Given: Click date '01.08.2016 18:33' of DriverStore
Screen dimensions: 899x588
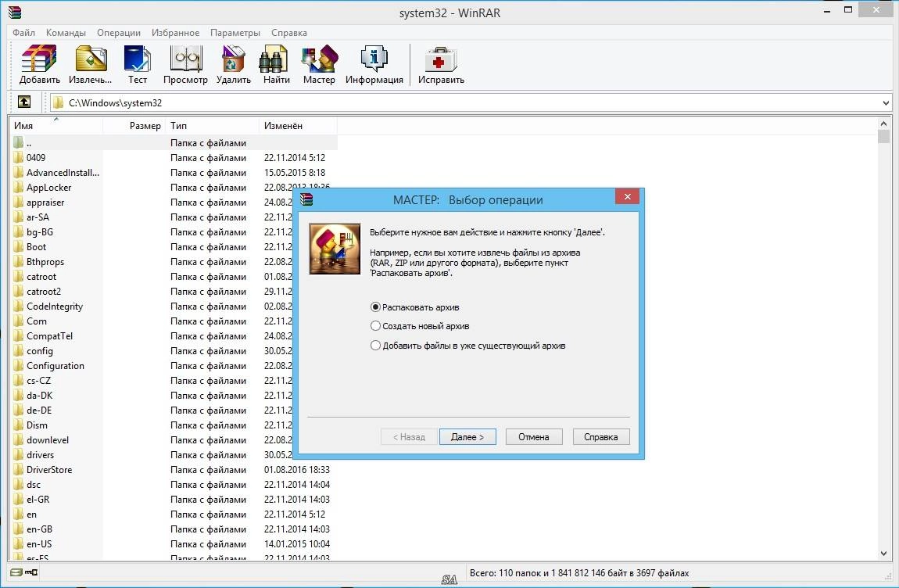Looking at the screenshot, I should (x=296, y=469).
